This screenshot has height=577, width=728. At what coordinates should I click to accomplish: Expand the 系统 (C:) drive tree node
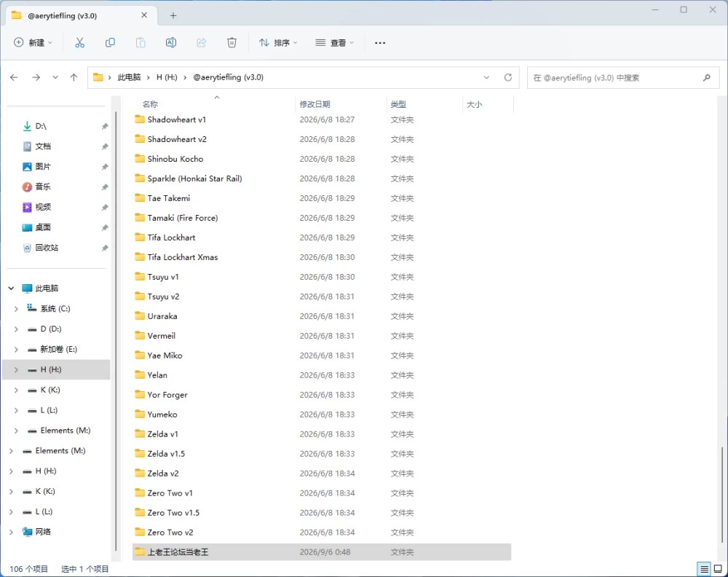[x=16, y=309]
